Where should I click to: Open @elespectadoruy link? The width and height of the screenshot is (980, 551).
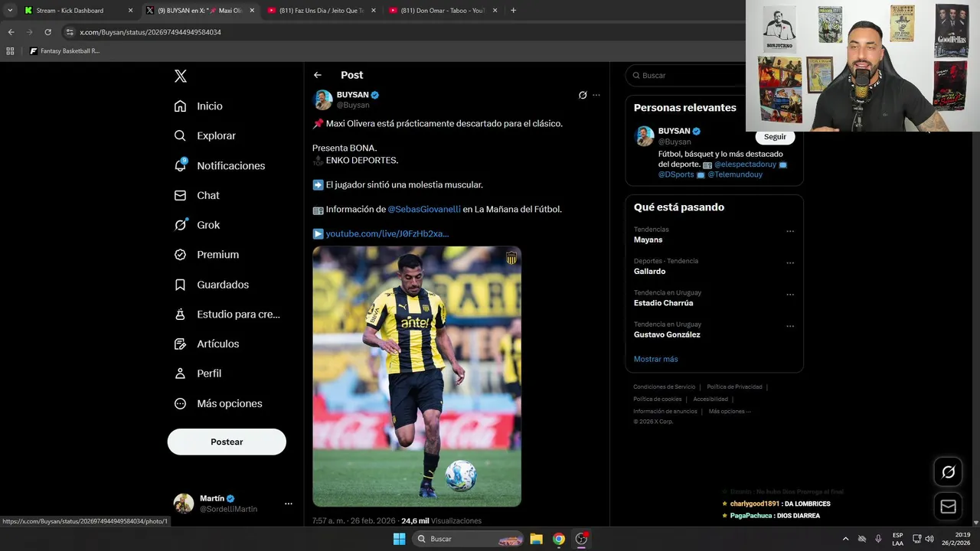click(x=745, y=165)
